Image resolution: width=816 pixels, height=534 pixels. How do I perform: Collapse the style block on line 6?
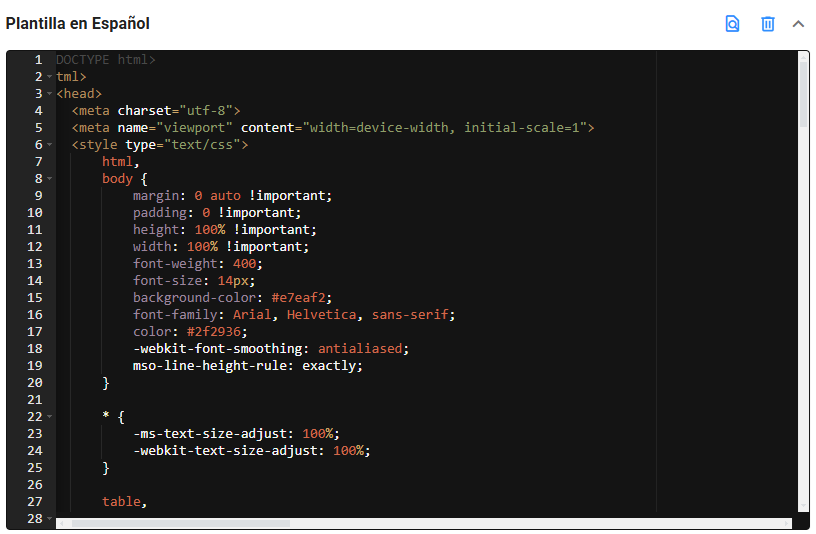click(x=49, y=145)
